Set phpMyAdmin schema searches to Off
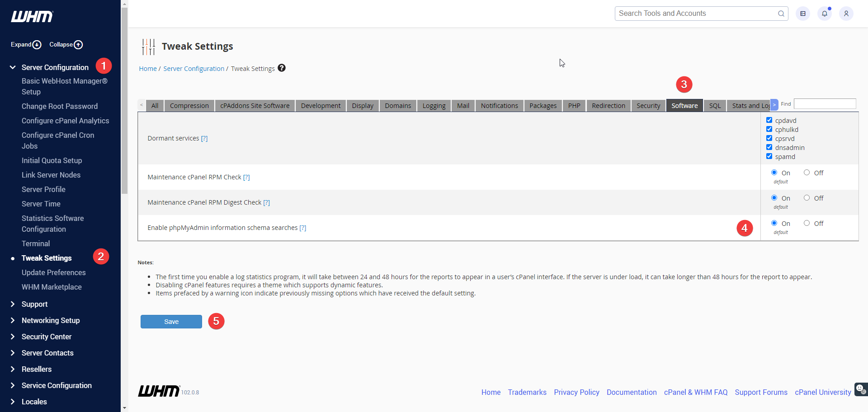The height and width of the screenshot is (412, 868). click(807, 223)
